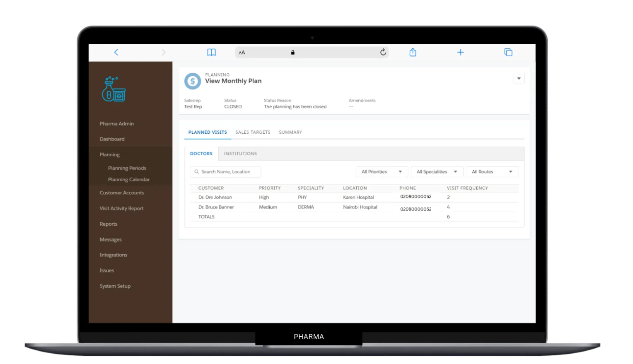The height and width of the screenshot is (364, 633).
Task: Open the tab overview icon
Action: pyautogui.click(x=508, y=52)
